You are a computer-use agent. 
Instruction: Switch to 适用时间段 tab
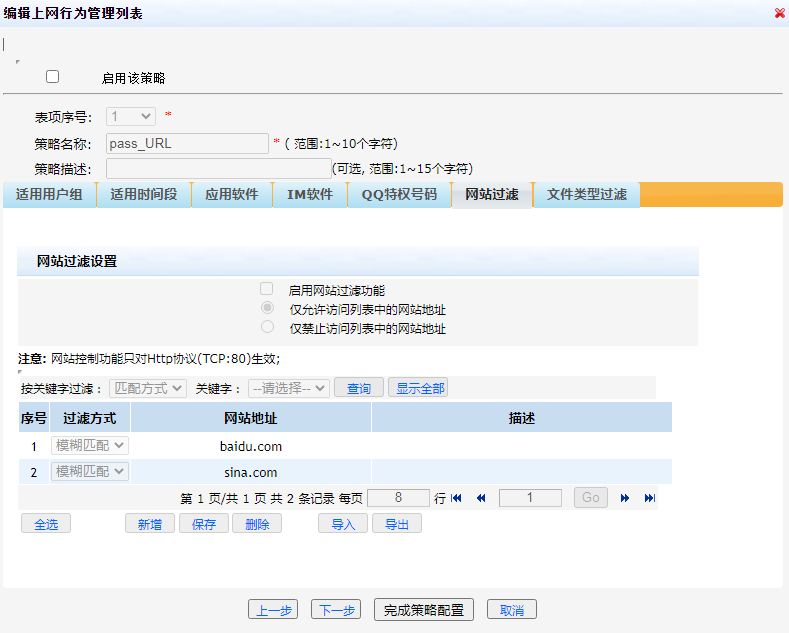click(144, 194)
